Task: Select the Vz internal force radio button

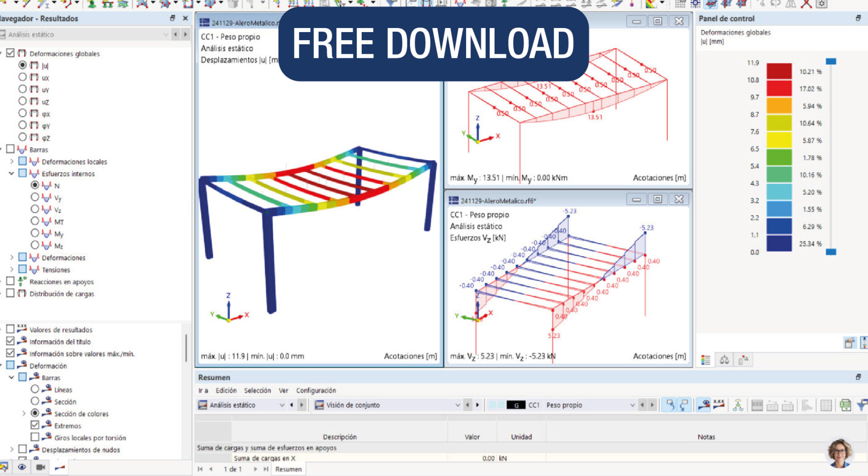Action: pyautogui.click(x=35, y=209)
